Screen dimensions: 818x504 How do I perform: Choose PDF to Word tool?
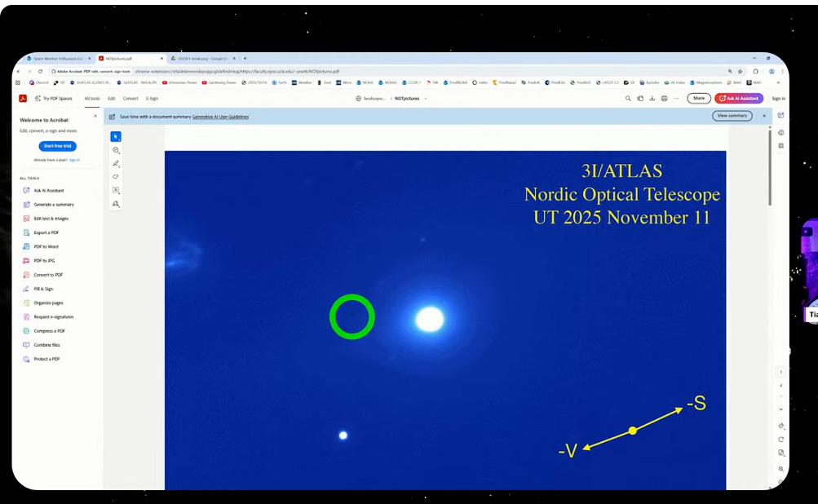point(41,247)
